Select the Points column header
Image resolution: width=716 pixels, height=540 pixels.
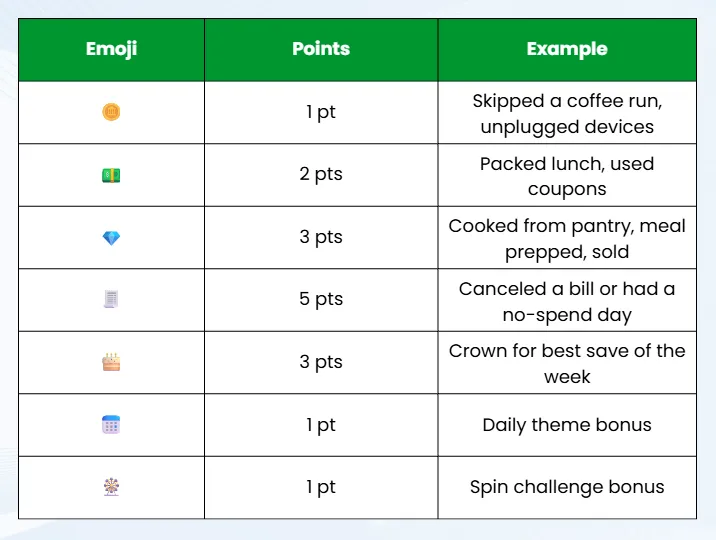(321, 50)
